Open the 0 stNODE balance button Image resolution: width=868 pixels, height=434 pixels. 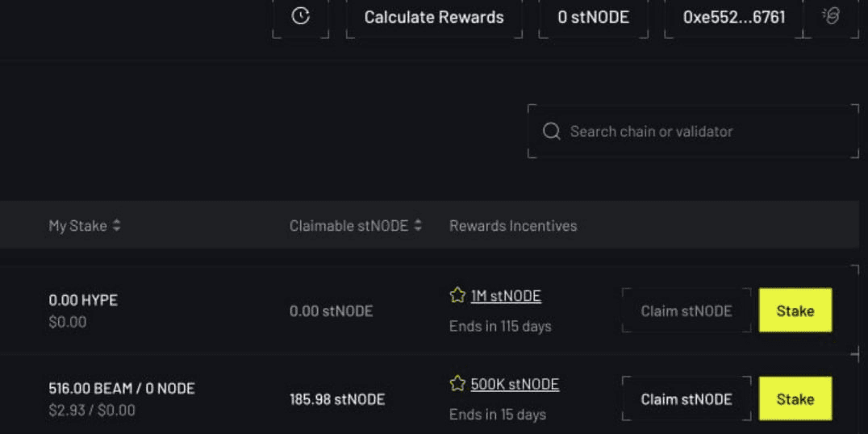point(594,17)
